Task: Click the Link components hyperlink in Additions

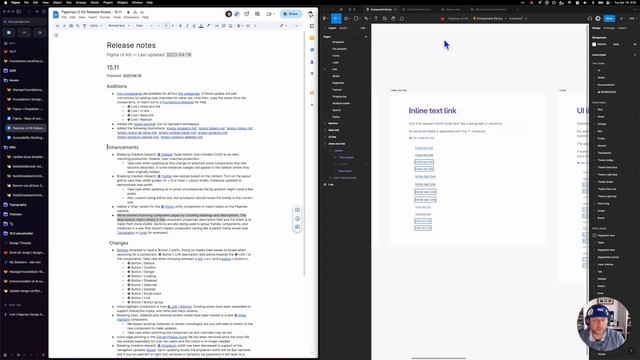Action: click(x=129, y=93)
